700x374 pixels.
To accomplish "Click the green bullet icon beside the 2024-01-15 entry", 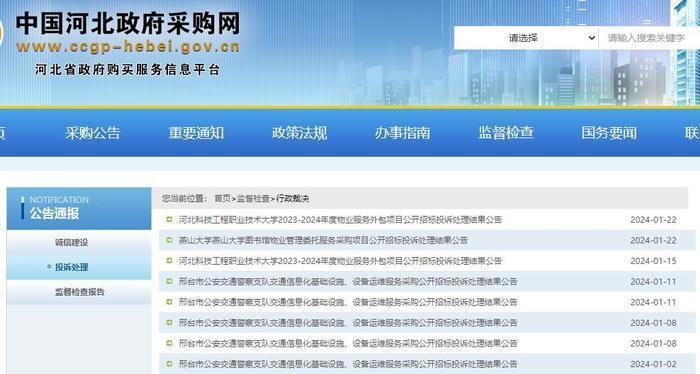I will pyautogui.click(x=169, y=261).
